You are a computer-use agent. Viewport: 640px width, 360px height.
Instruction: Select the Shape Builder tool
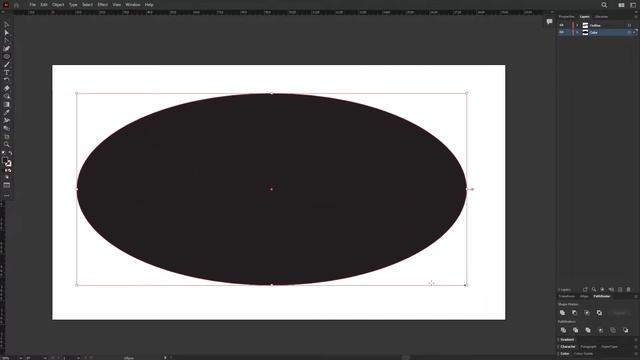pos(7,96)
